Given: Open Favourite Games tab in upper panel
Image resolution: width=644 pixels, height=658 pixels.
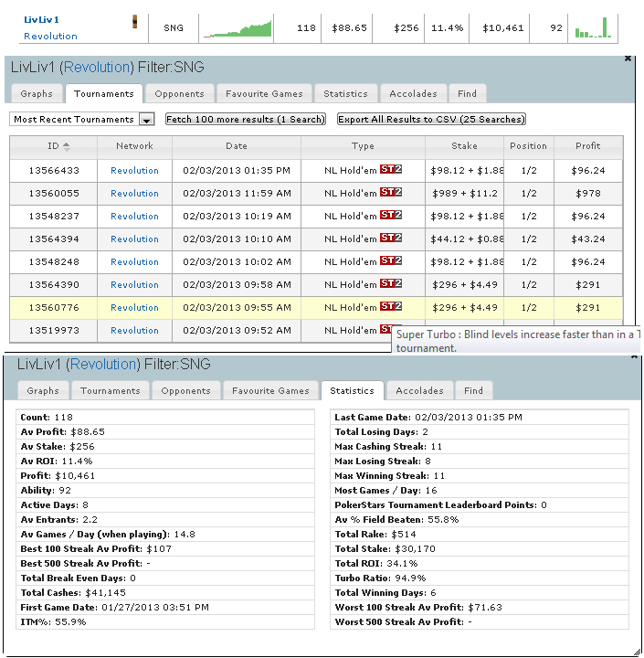Looking at the screenshot, I should [x=264, y=93].
